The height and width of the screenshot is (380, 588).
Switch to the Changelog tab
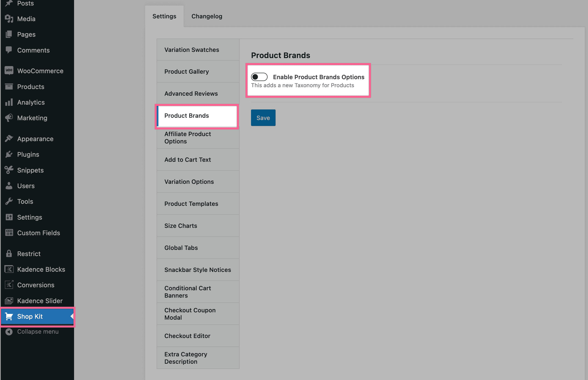[207, 16]
